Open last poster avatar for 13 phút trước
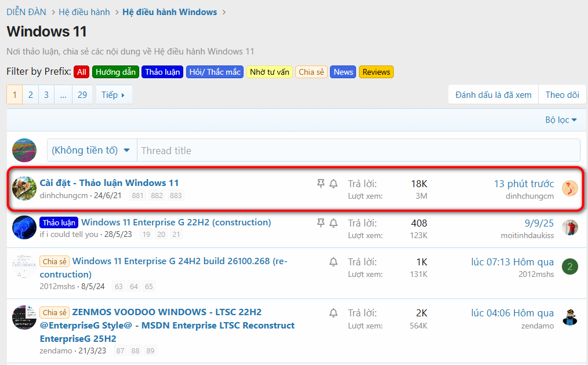Image resolution: width=588 pixels, height=365 pixels. (569, 188)
